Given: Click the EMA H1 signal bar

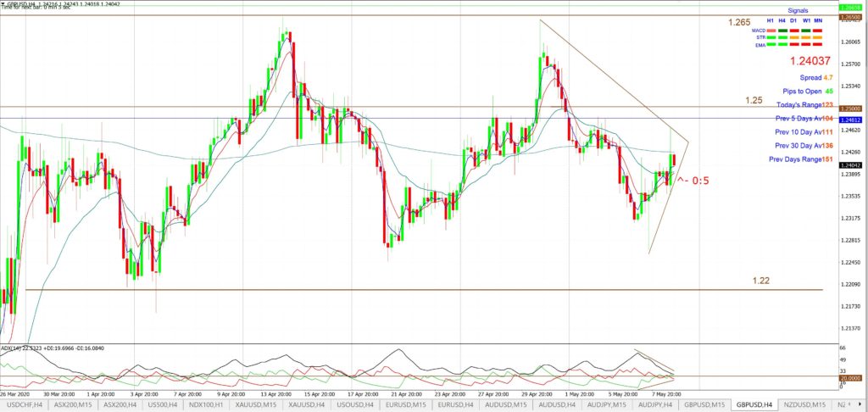Looking at the screenshot, I should click(x=771, y=44).
